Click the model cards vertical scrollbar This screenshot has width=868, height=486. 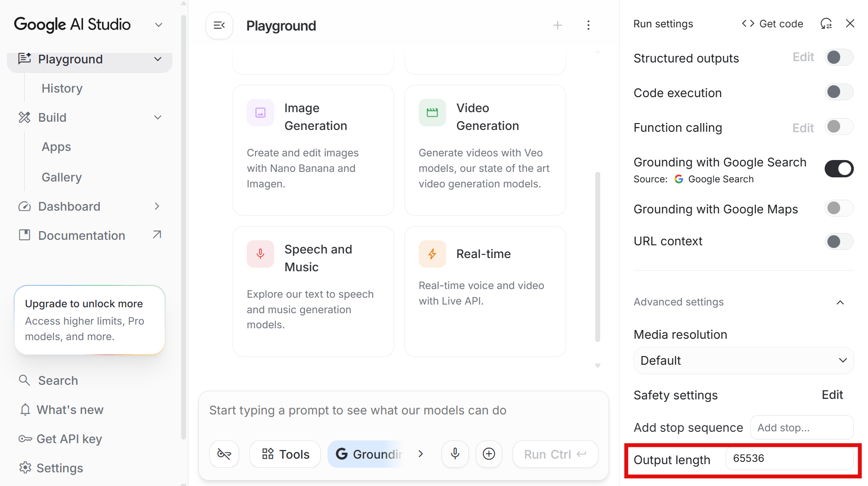pyautogui.click(x=598, y=257)
